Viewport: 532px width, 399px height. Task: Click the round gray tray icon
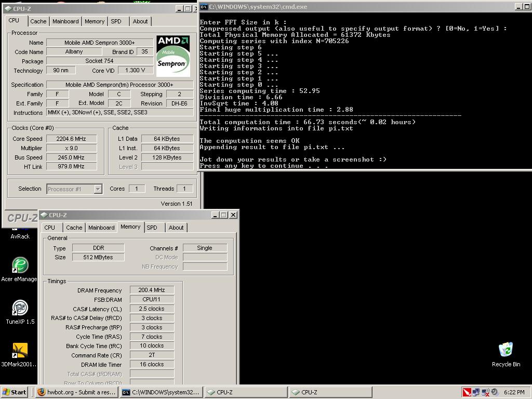point(495,392)
